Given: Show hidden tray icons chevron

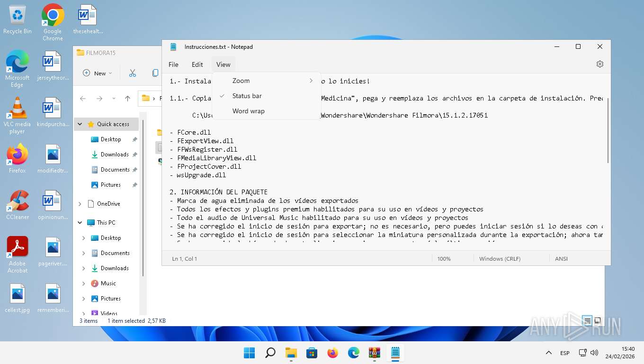Looking at the screenshot, I should (549, 353).
